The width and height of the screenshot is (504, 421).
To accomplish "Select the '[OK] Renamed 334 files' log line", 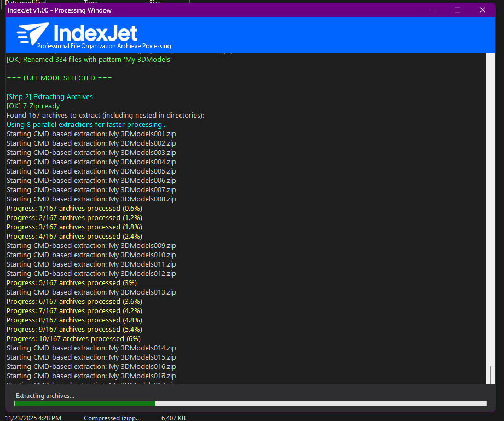I will pyautogui.click(x=89, y=59).
